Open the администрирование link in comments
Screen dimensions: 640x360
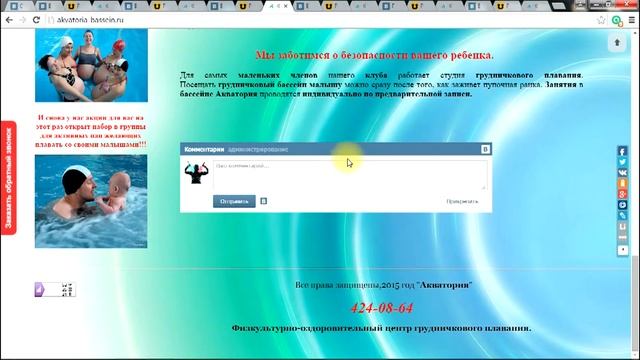coord(258,149)
